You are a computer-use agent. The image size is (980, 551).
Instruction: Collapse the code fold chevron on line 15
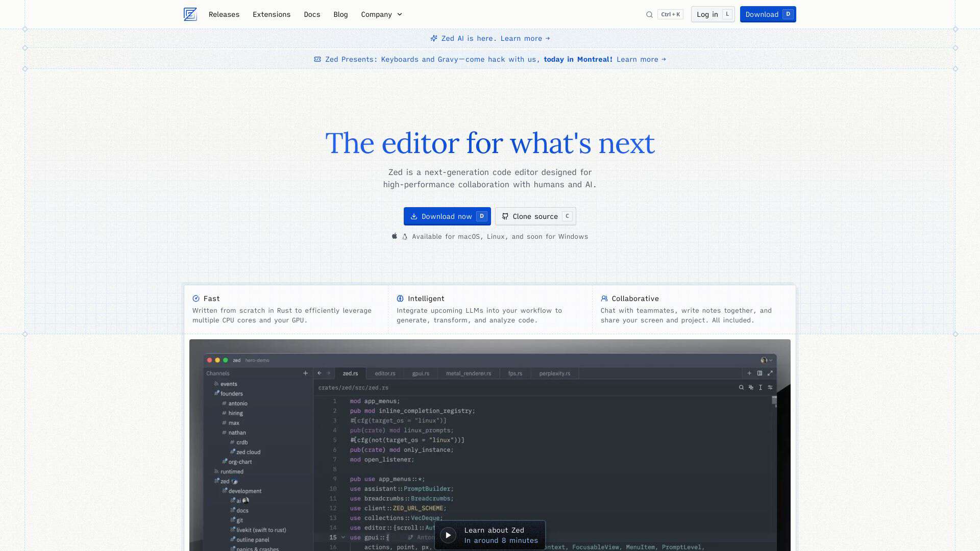343,537
